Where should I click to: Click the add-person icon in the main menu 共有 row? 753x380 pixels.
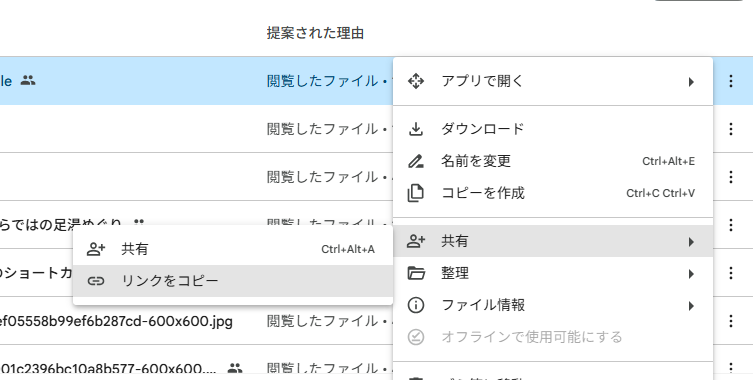tap(415, 241)
